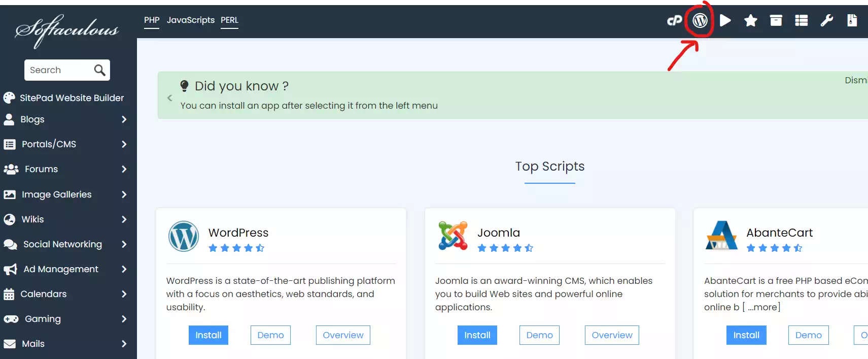868x359 pixels.
Task: Expand AbanteCart description with ...more link
Action: coord(762,307)
